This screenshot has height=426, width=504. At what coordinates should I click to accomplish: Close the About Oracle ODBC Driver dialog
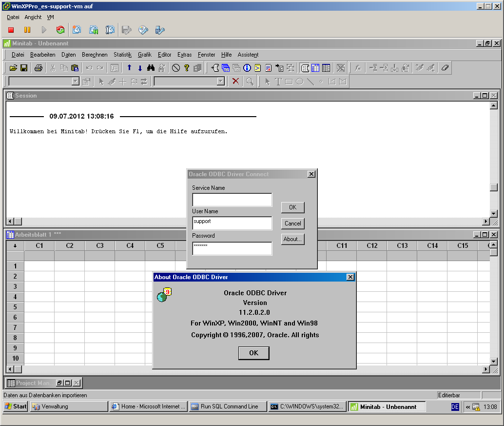(x=350, y=277)
